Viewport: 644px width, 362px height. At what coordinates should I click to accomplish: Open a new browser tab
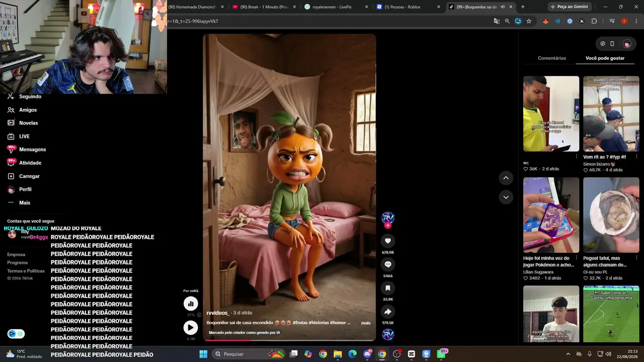523,7
